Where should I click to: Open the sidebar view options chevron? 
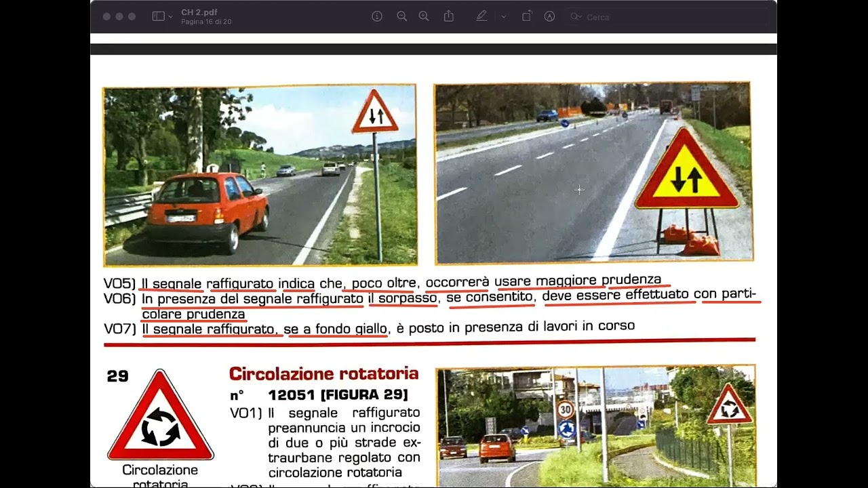[170, 17]
